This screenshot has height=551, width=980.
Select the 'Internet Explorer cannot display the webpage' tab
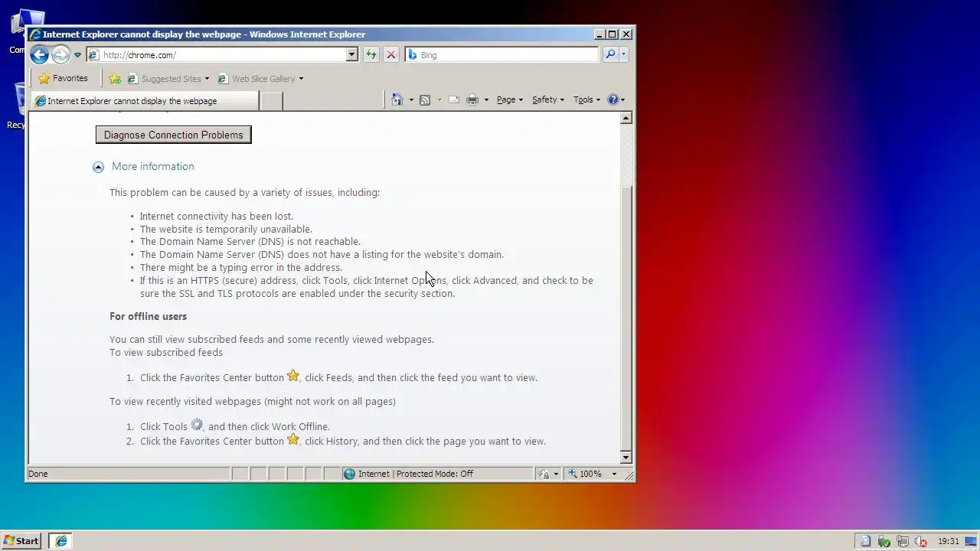tap(145, 101)
